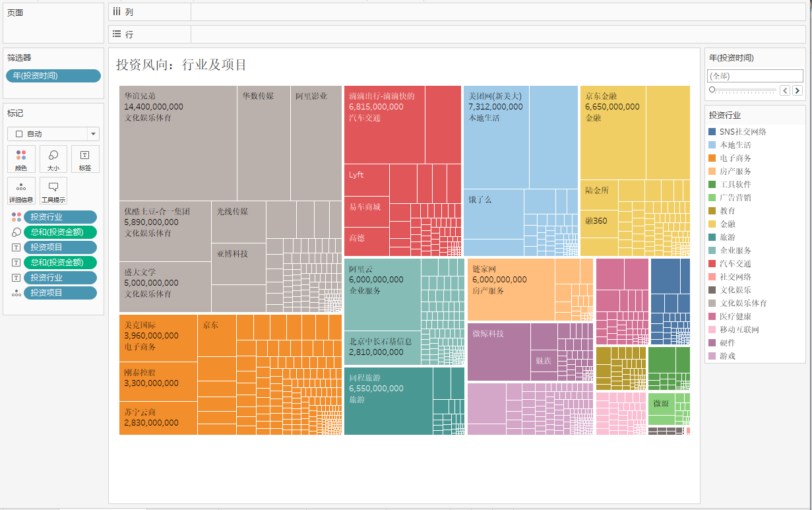The height and width of the screenshot is (510, 812).
Task: Select the 阿里影业 treemap tile
Action: coord(317,143)
